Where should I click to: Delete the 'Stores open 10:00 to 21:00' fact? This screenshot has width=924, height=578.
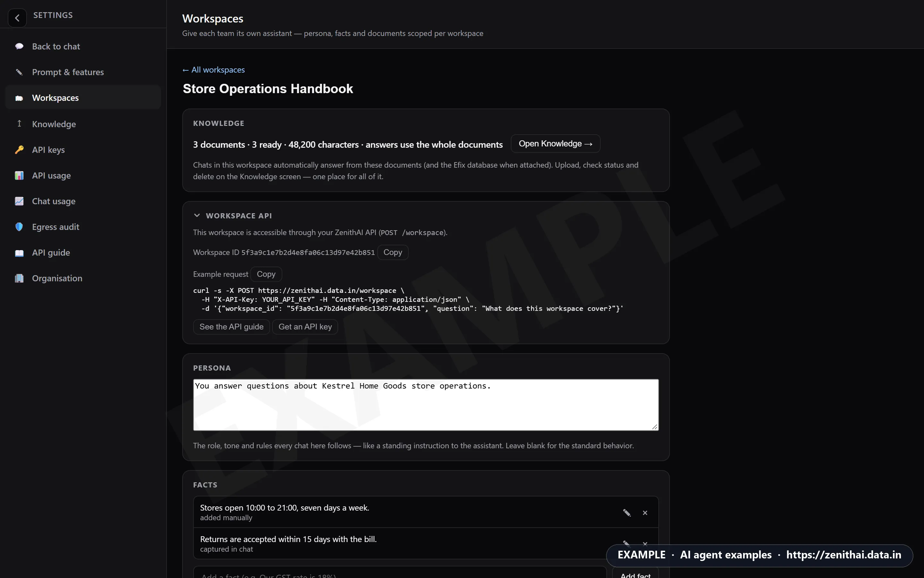coord(645,512)
